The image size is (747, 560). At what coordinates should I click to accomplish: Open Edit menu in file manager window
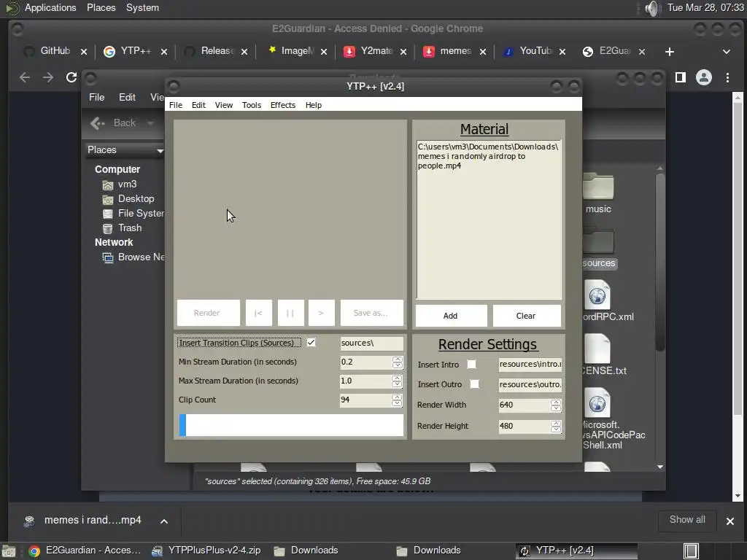pos(127,97)
